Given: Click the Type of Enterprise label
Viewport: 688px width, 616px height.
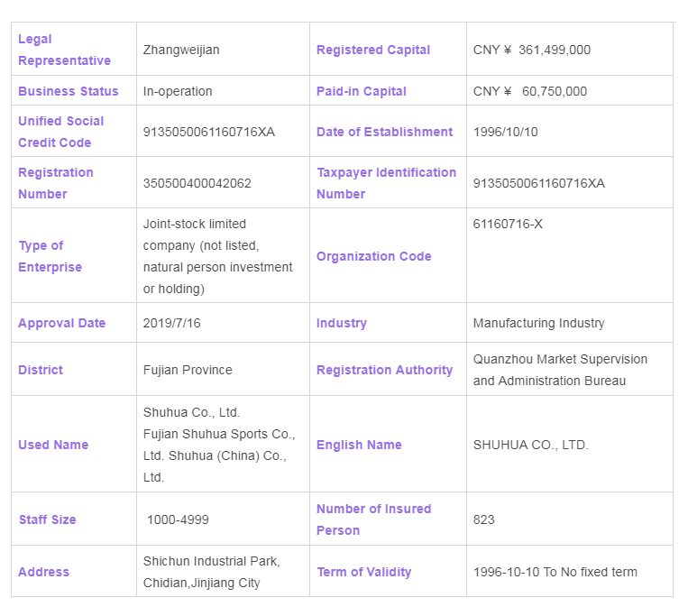Looking at the screenshot, I should (x=50, y=256).
